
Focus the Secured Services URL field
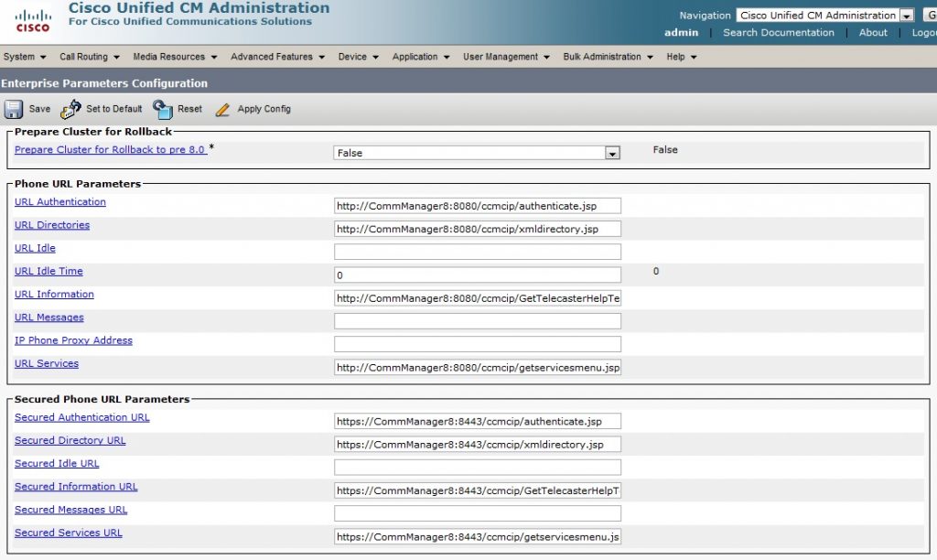click(x=478, y=537)
